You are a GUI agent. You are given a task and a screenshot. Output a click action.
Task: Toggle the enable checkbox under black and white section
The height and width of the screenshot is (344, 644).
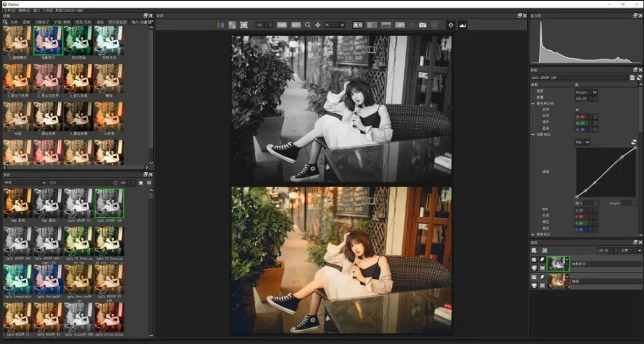577,110
